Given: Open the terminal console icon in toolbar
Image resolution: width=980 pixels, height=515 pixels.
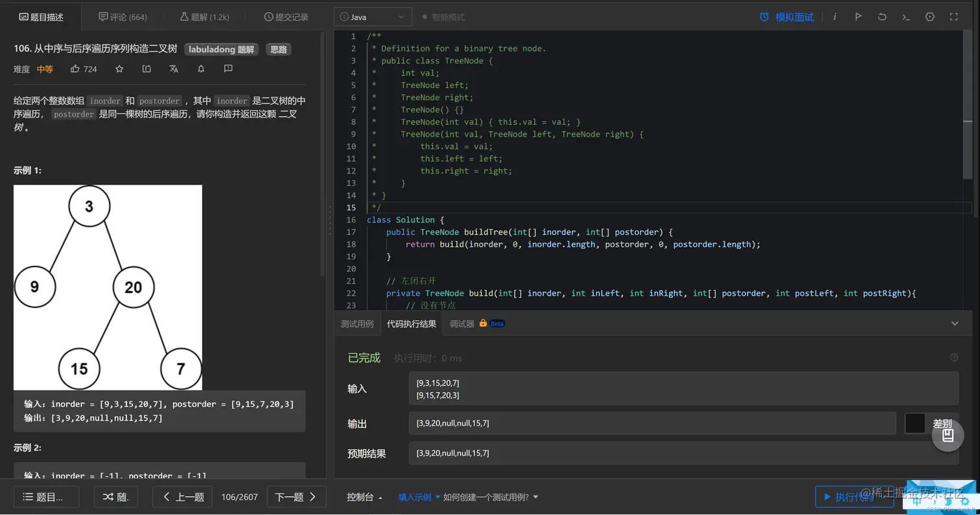Looking at the screenshot, I should [906, 17].
